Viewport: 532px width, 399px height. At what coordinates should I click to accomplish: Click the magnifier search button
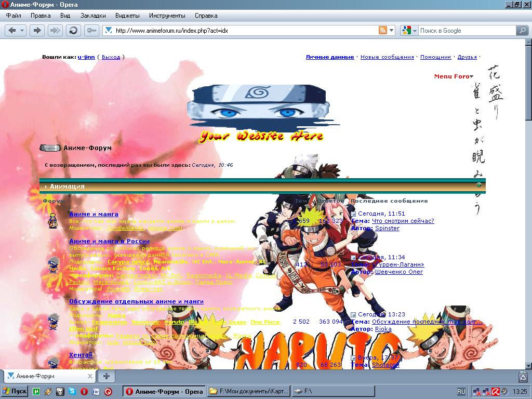[x=522, y=31]
